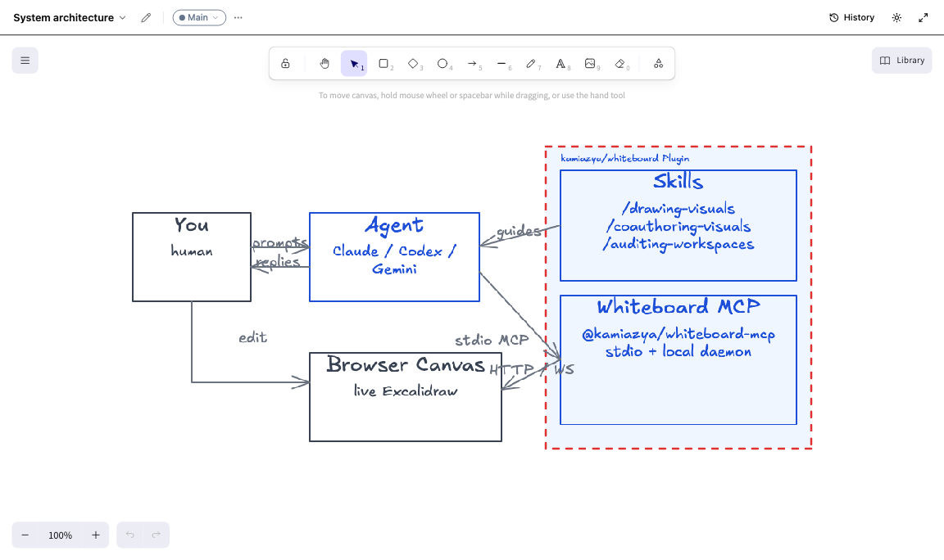Click the Whiteboard MCP heading
Viewport: 944px width, 560px height.
(x=678, y=307)
